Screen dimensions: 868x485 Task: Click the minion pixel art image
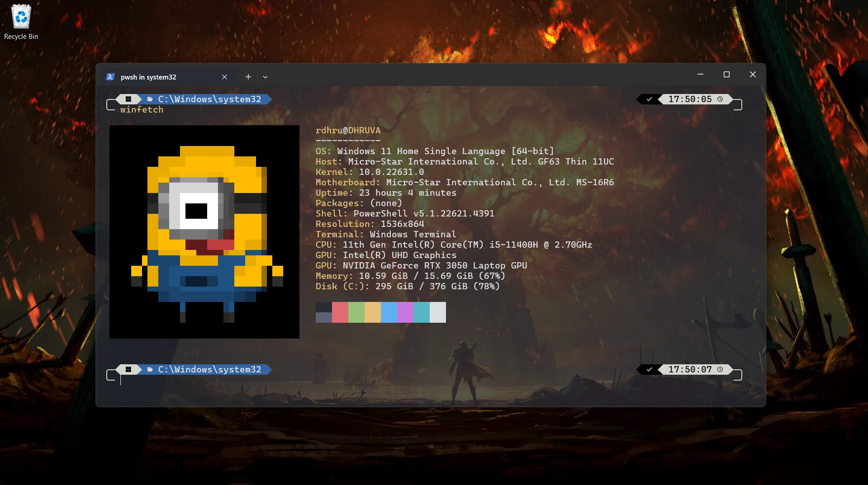204,232
